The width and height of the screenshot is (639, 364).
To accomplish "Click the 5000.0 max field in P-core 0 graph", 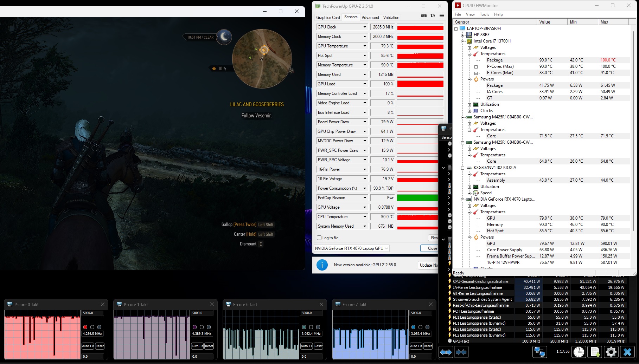I will pyautogui.click(x=93, y=313).
